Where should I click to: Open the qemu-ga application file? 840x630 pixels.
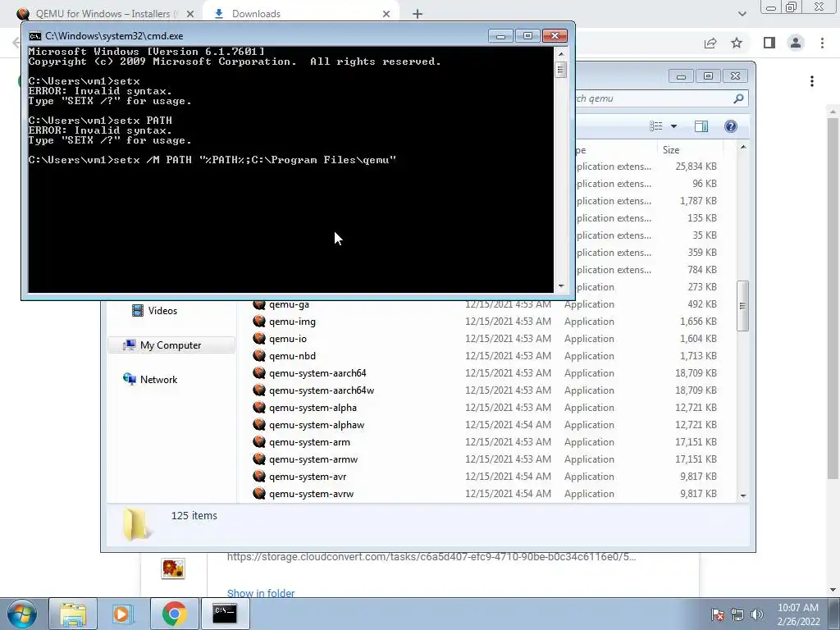click(x=290, y=305)
